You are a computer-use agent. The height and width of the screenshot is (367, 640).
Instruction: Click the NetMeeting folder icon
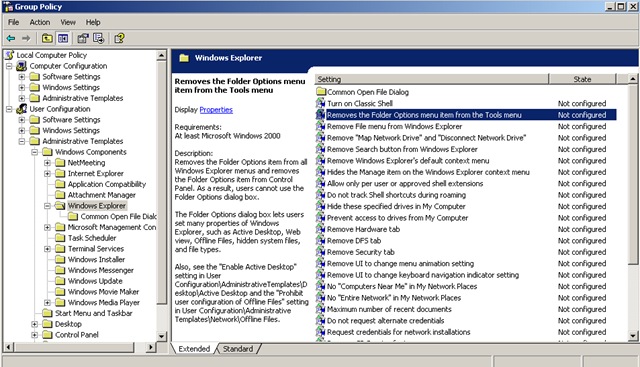click(60, 162)
